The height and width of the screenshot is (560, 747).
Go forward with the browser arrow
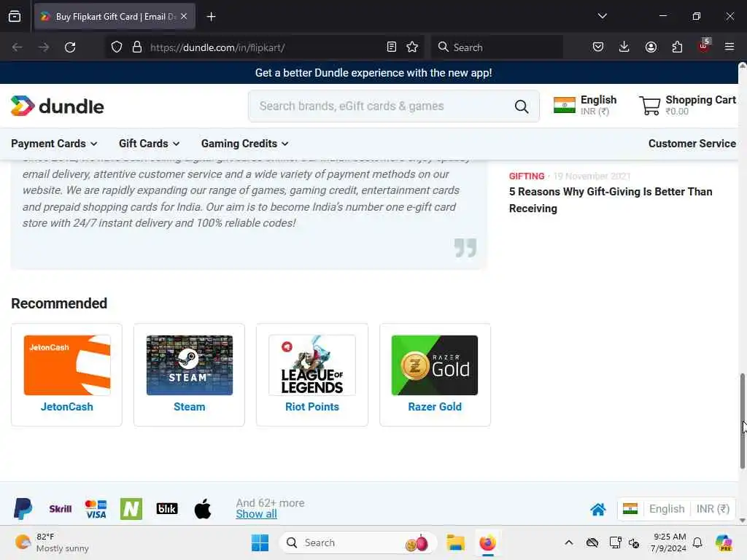pyautogui.click(x=43, y=47)
